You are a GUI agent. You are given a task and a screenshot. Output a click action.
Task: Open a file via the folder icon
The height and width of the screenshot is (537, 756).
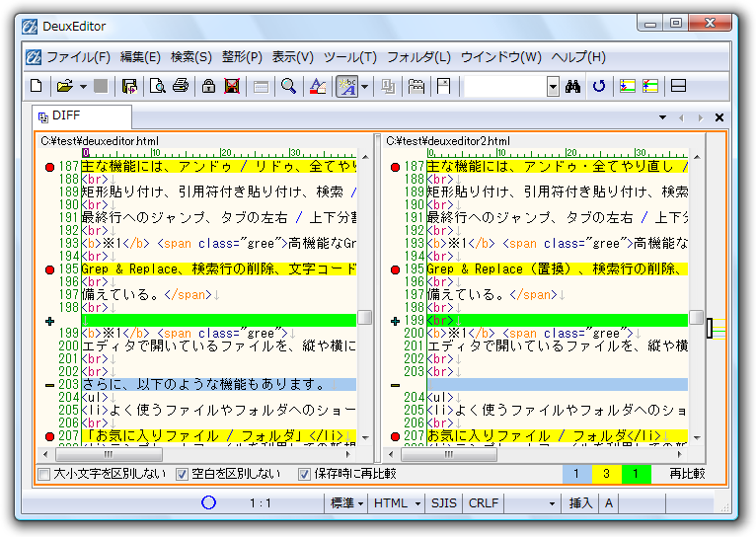coord(64,86)
